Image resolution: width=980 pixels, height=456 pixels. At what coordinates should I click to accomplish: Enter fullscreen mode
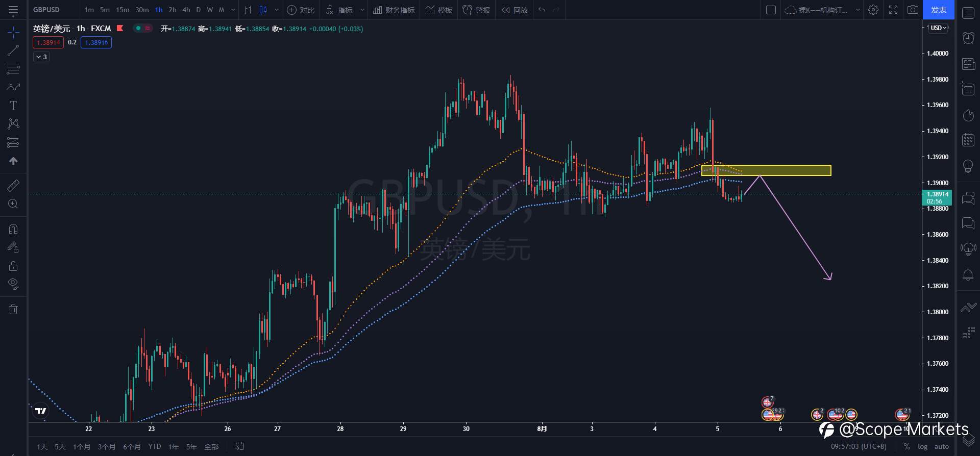[x=893, y=10]
